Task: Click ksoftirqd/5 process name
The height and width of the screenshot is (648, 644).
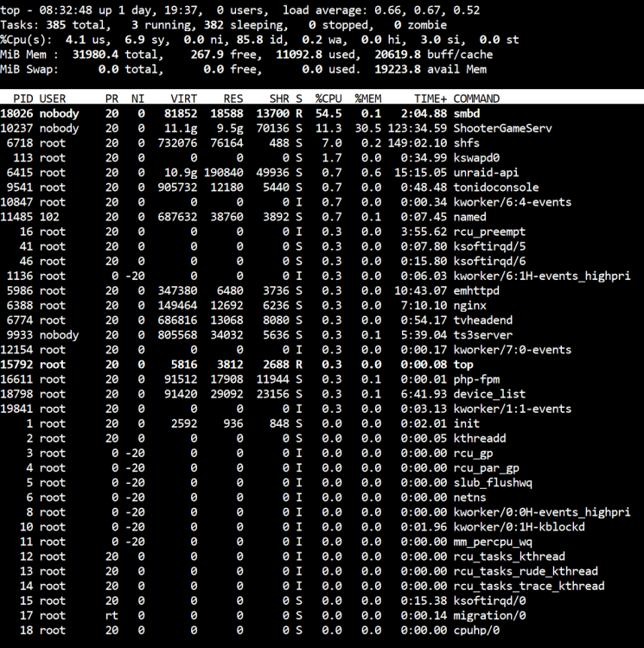Action: click(489, 246)
